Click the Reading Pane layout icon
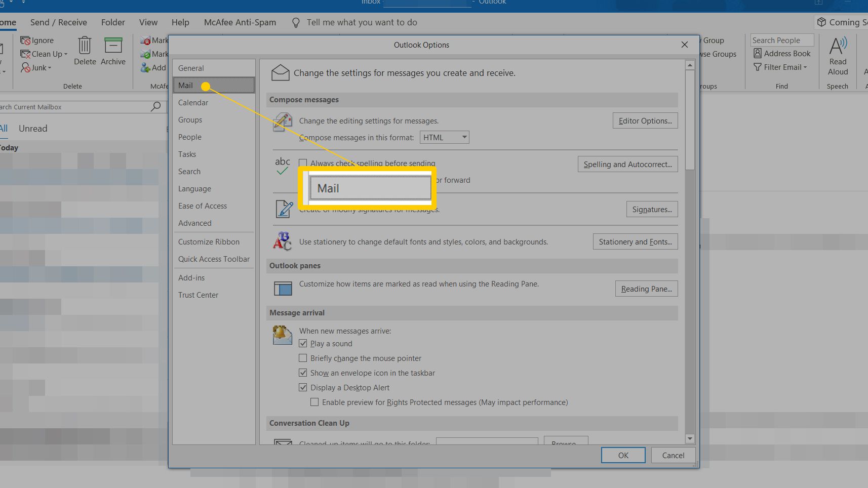The image size is (868, 488). tap(283, 288)
